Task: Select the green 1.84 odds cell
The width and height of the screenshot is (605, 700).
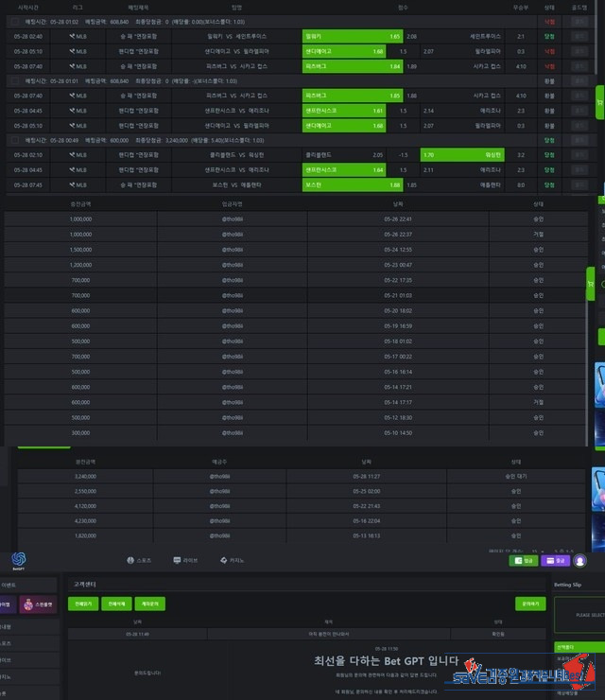Action: point(353,66)
